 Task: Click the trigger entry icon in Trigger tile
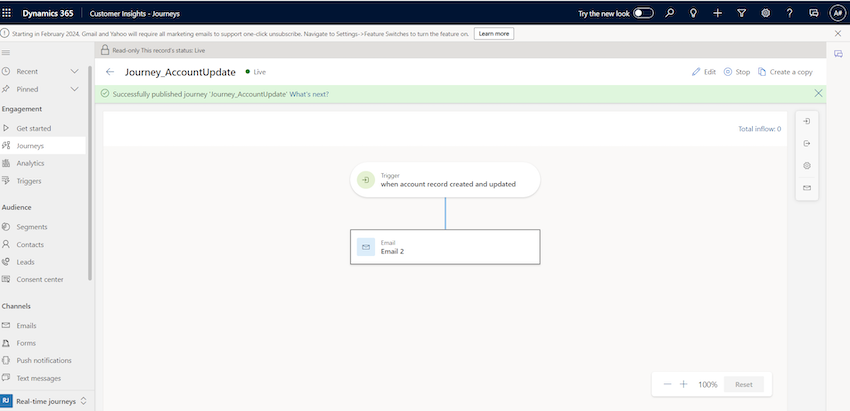point(366,180)
